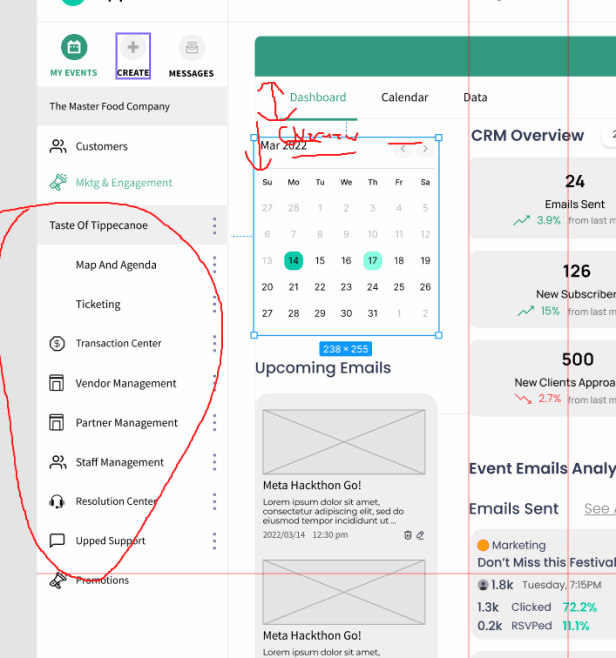Click the See All link
Screen dimensions: 616x658
(x=600, y=509)
